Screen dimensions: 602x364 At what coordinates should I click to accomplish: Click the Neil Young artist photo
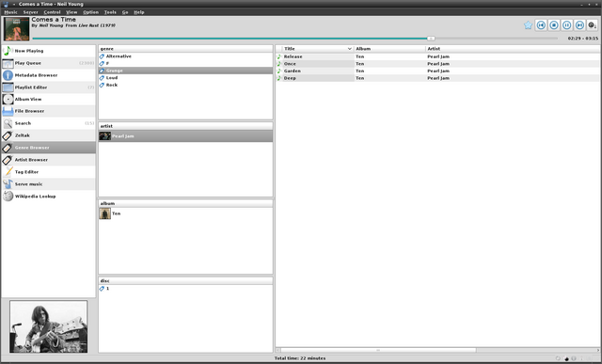48,326
